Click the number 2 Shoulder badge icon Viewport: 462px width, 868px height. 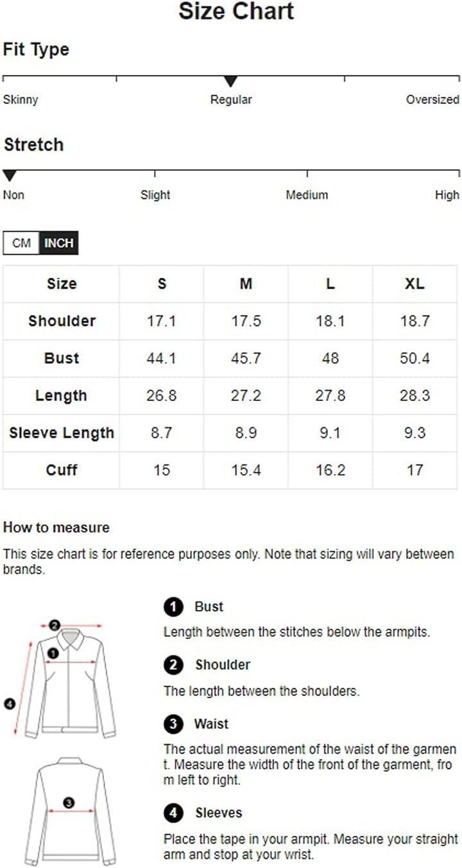173,665
